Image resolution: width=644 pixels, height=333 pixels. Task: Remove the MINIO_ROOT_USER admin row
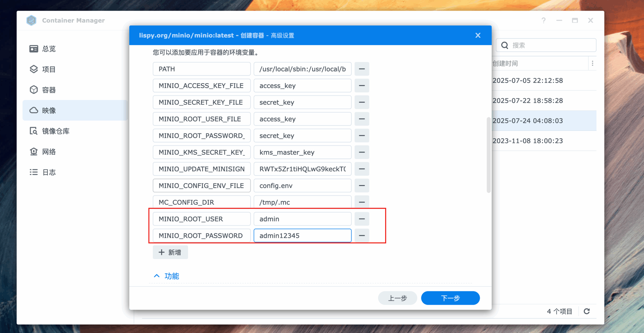(x=362, y=219)
